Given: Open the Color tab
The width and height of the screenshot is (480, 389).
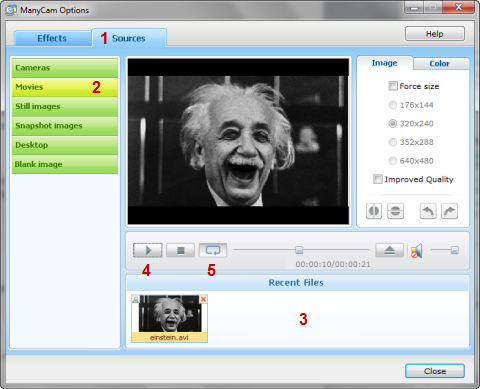Looking at the screenshot, I should point(440,63).
